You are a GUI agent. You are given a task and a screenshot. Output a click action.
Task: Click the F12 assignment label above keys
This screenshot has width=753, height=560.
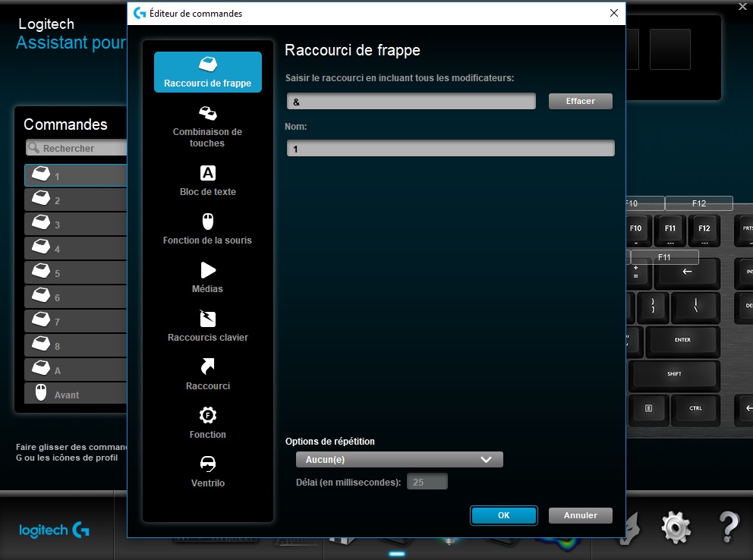pyautogui.click(x=699, y=203)
